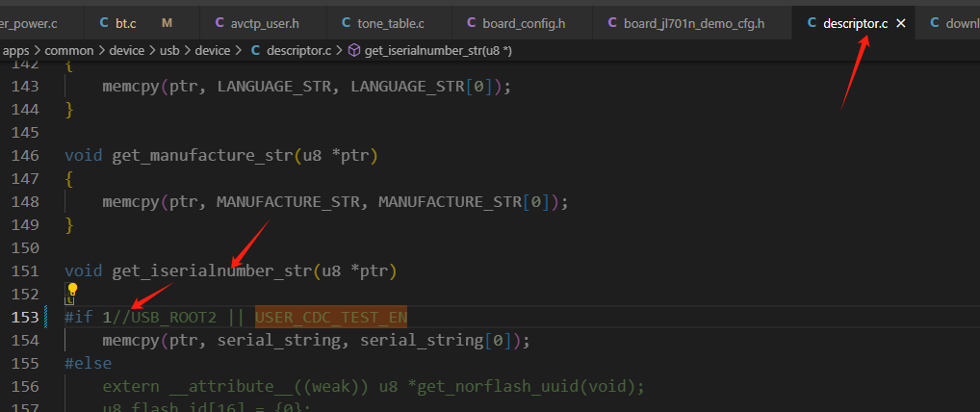Click the get_manufacture_str function name

pos(203,155)
